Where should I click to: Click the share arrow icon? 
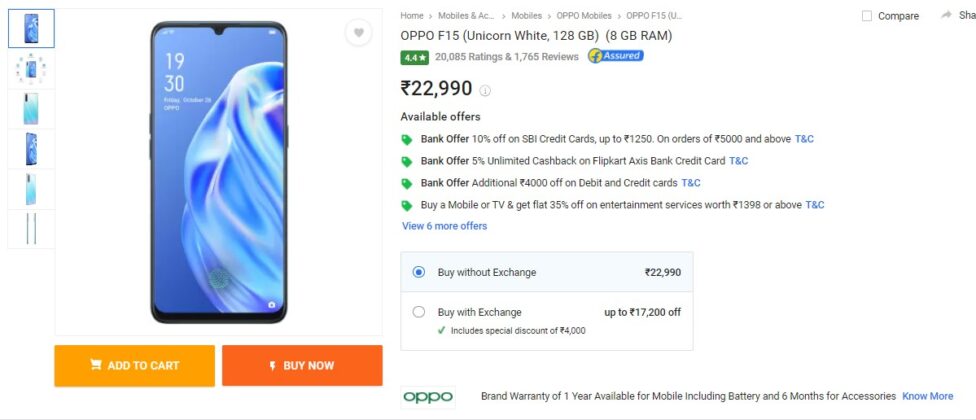[946, 15]
